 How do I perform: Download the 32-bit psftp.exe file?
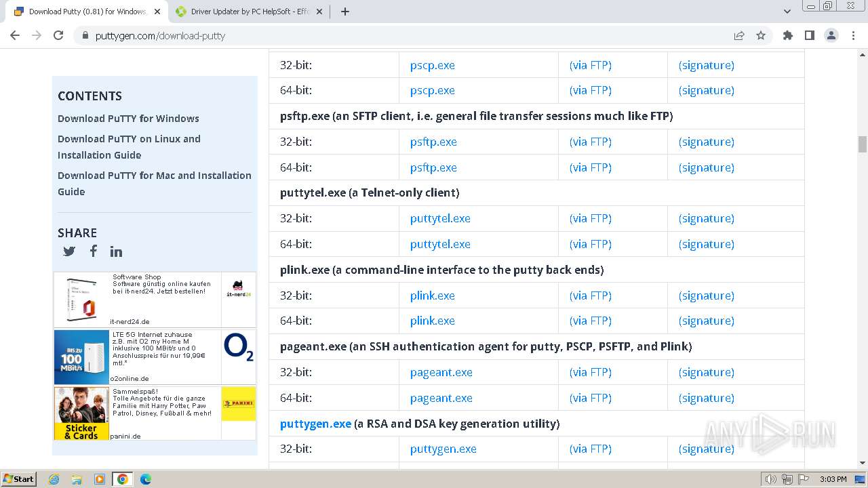pos(433,142)
